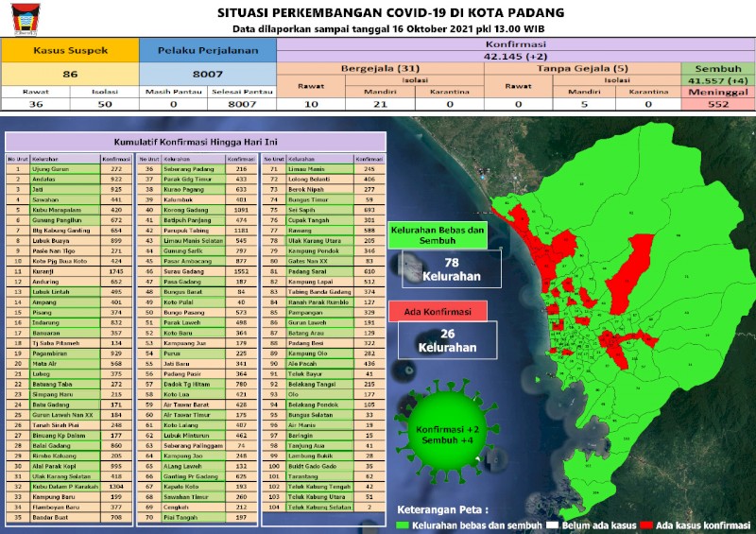Click the red Ada Konfirmasi label

click(x=438, y=312)
